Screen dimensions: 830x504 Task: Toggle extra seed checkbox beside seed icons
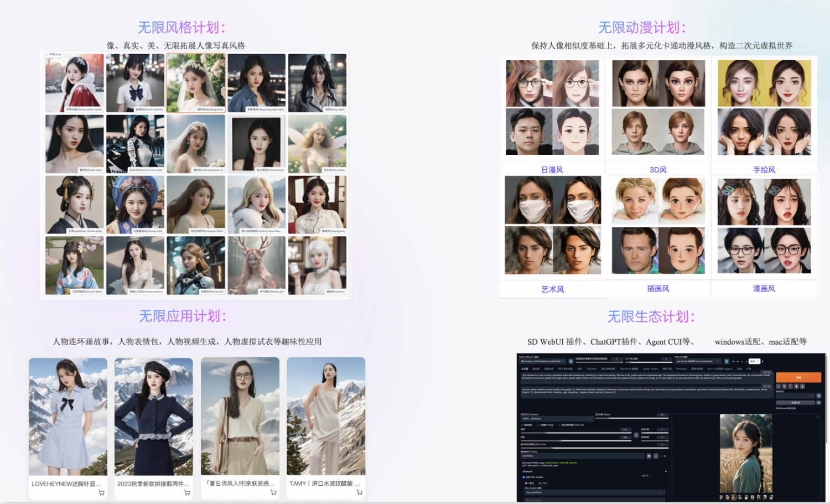pos(662,456)
